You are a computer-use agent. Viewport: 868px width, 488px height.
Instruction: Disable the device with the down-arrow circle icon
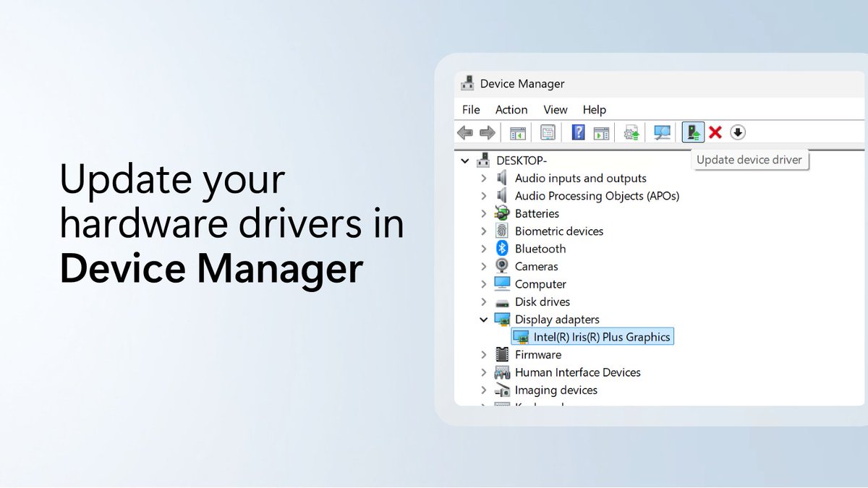click(x=737, y=132)
